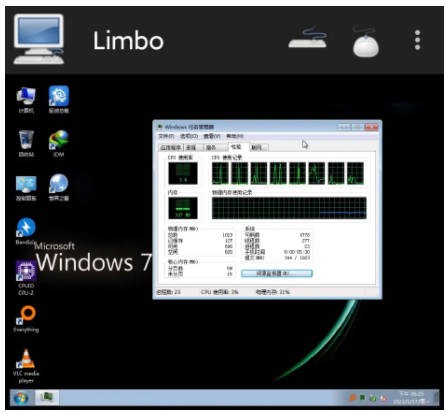
Task: Select the Everything search desktop shortcut
Action: click(x=26, y=319)
